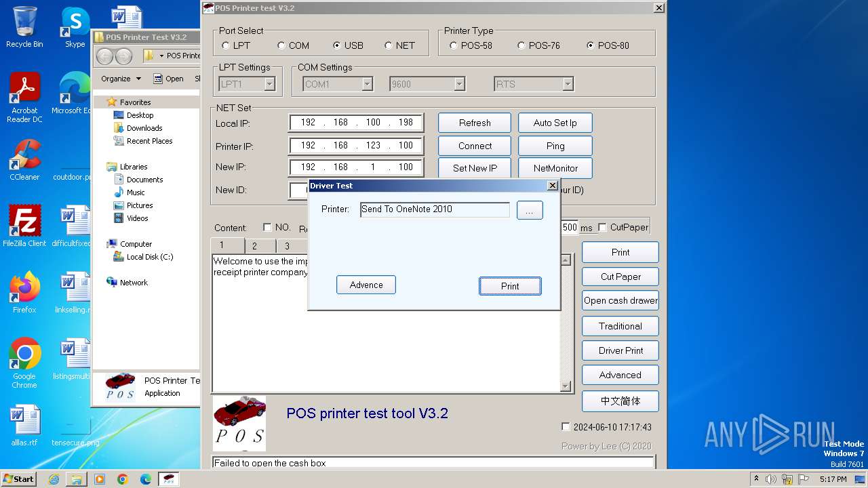This screenshot has height=488, width=868.
Task: Select Network in Explorer sidebar
Action: click(134, 283)
